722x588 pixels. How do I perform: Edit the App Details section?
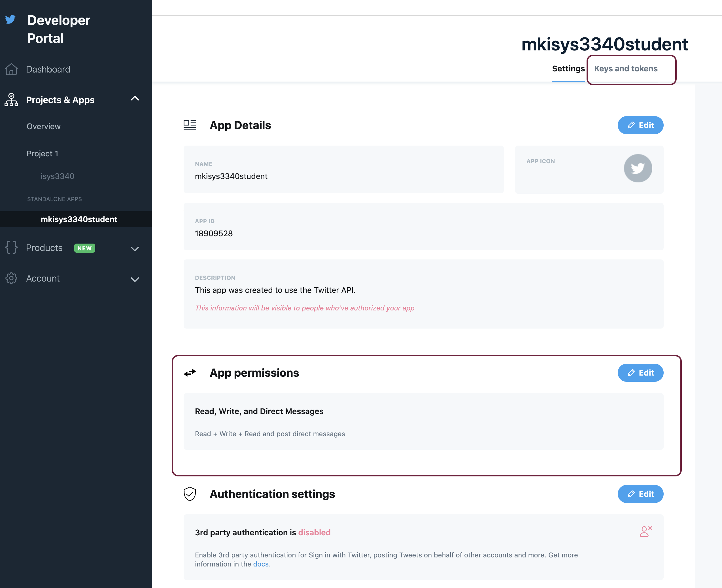pos(640,125)
